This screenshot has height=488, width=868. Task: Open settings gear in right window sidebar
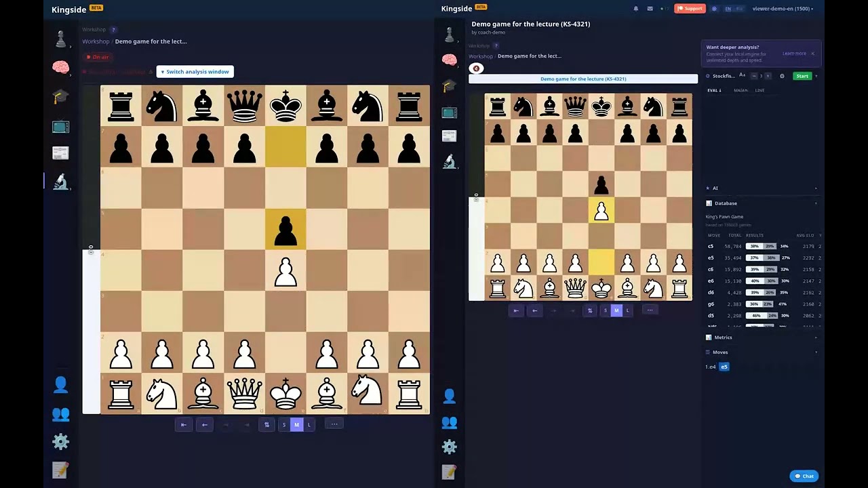pos(449,447)
